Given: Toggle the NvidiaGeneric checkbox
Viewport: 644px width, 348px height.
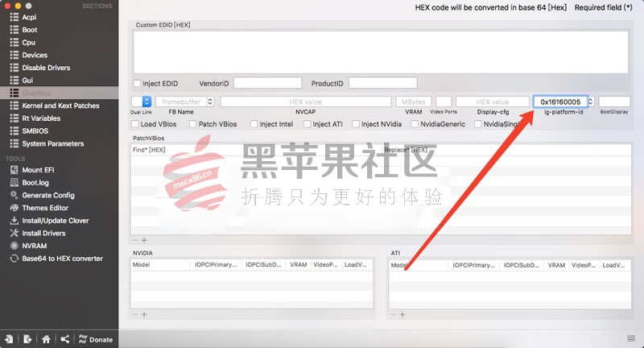Looking at the screenshot, I should (415, 124).
